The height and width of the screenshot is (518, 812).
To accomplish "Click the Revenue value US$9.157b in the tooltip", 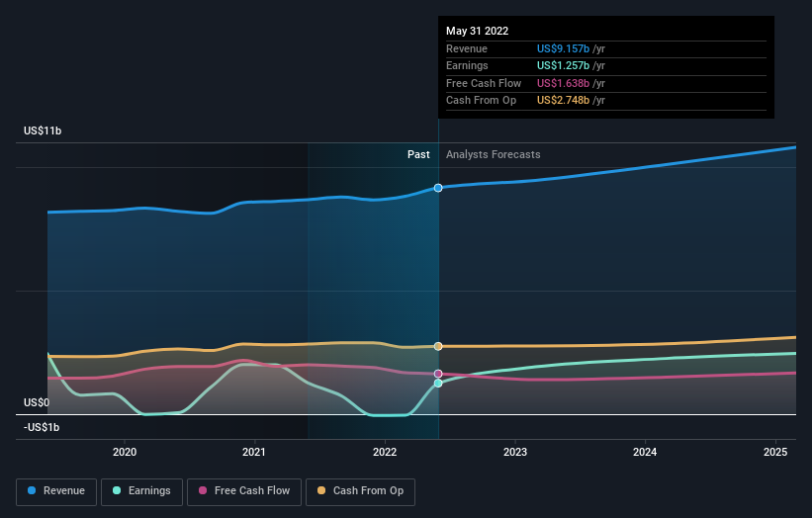I will tap(563, 48).
